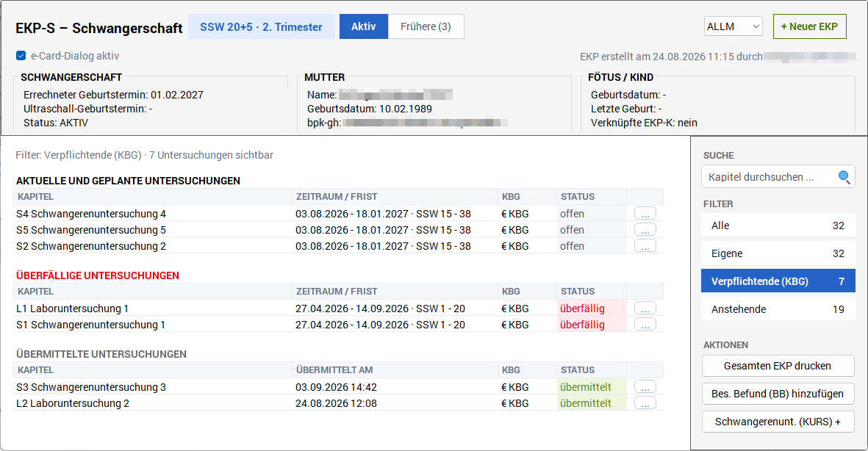Click the Kapitel durchsuchen search field
This screenshot has width=868, height=451.
pos(778,177)
